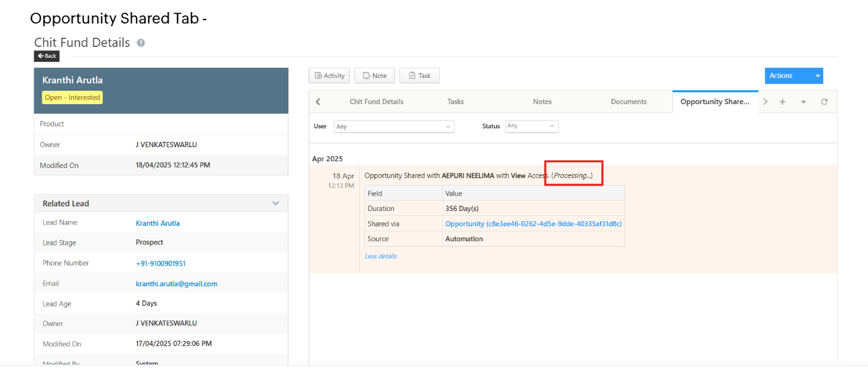Screen dimensions: 868x369
Task: Open the Kranthi Arutla lead name link
Action: (x=157, y=223)
